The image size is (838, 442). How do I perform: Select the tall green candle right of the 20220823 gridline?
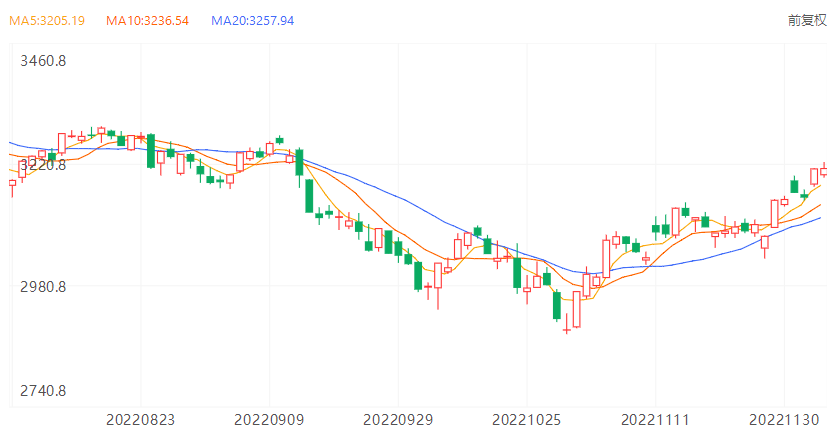(150, 150)
